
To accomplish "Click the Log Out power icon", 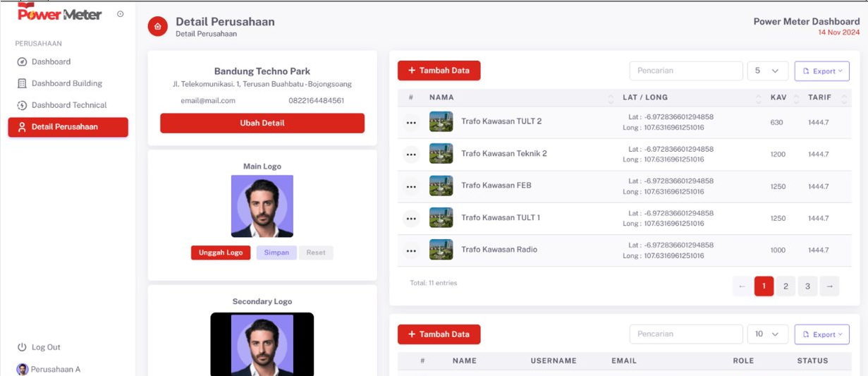I will 22,347.
